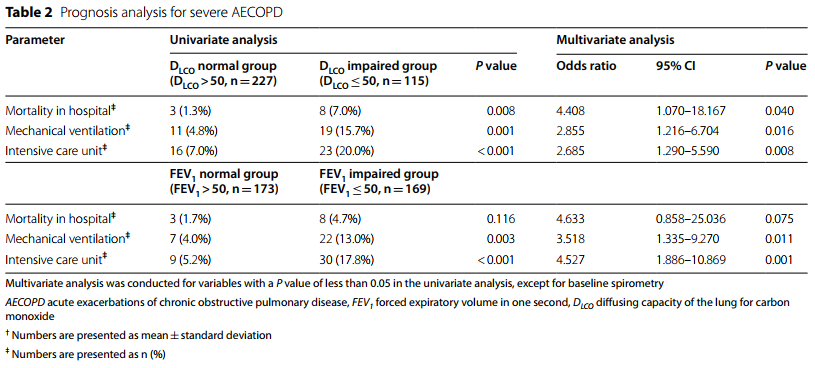Select the FEV1 impaired group header
This screenshot has width=815, height=368.
pos(379,181)
